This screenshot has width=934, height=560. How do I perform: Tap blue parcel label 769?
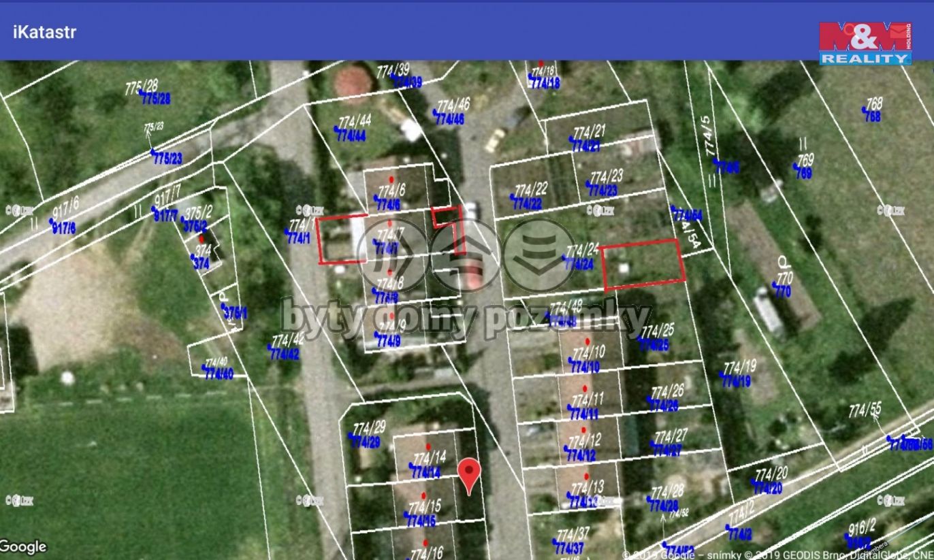pos(803,174)
